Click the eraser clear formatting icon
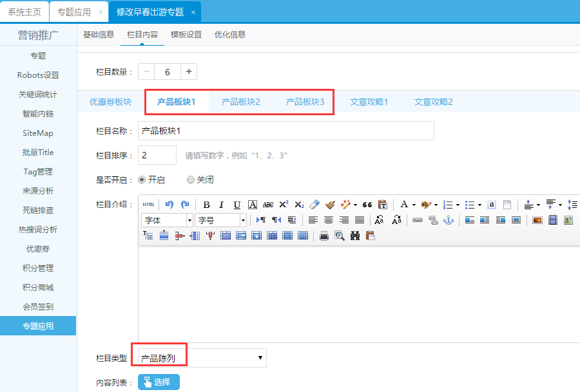The image size is (580, 392). click(x=314, y=205)
